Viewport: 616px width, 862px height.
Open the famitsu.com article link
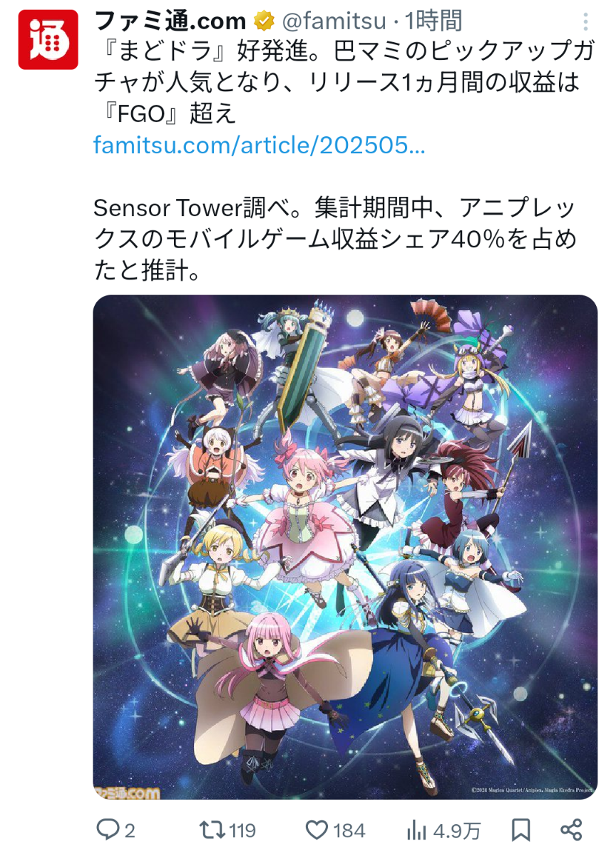(x=260, y=146)
